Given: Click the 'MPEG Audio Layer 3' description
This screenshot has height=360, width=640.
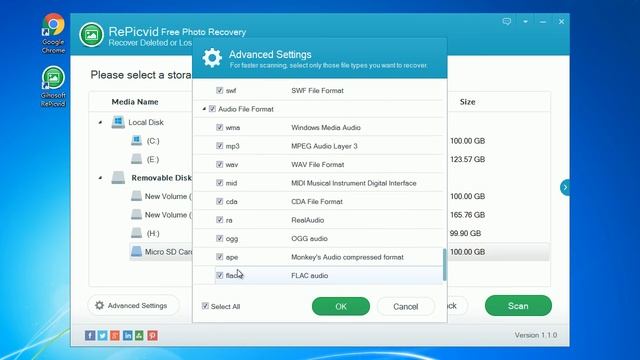Looking at the screenshot, I should pyautogui.click(x=324, y=146).
